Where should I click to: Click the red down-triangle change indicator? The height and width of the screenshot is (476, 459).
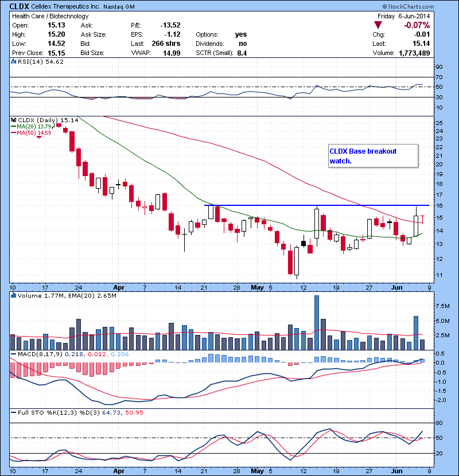[378, 25]
